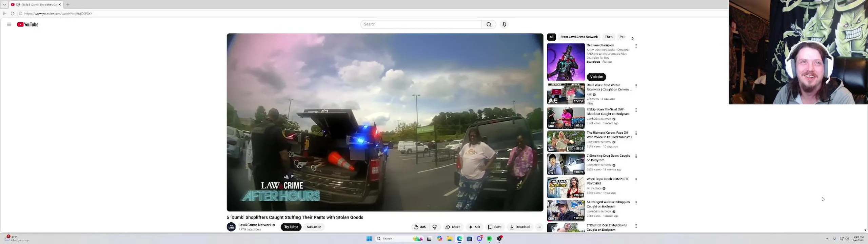Viewport: 868px width, 244px height.
Task: Open Discord from the taskbar
Action: (x=479, y=239)
